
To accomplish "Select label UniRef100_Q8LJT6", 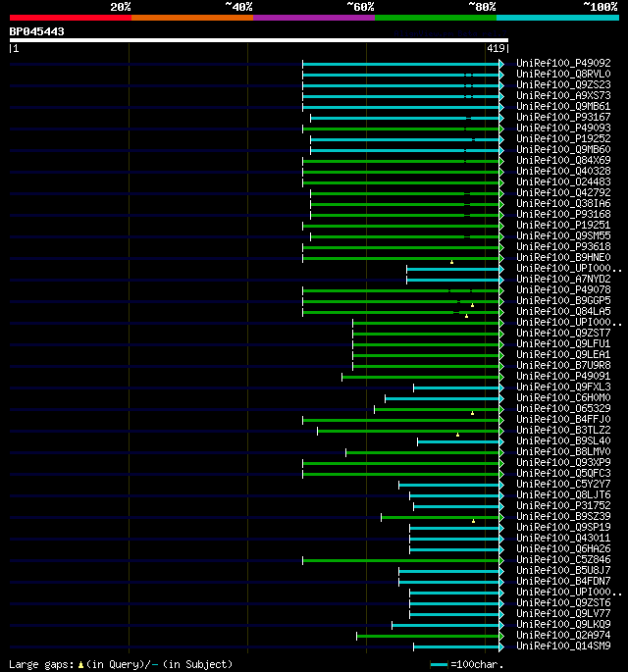I will 563,495.
